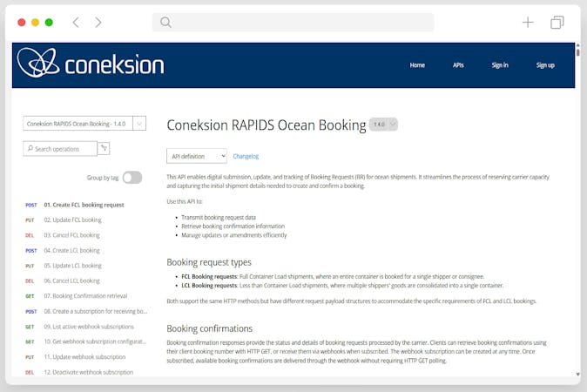Click the Booking request types heading
The width and height of the screenshot is (587, 392).
coord(209,262)
